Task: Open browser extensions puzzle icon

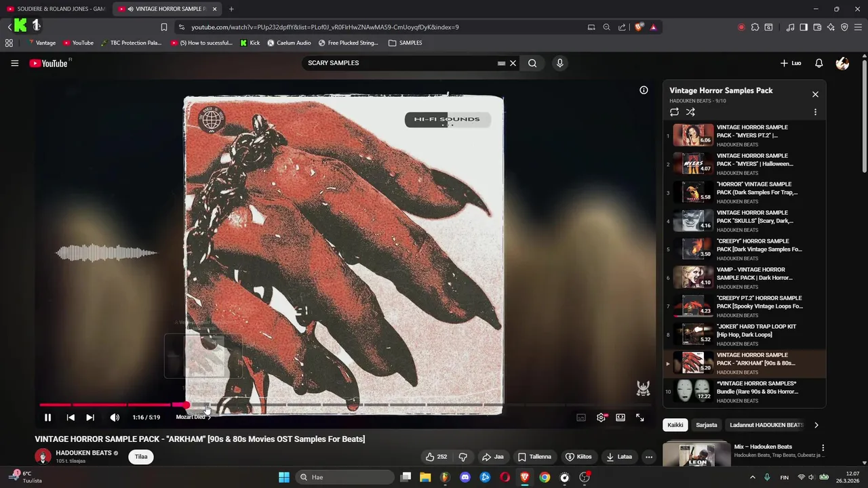Action: coord(755,27)
